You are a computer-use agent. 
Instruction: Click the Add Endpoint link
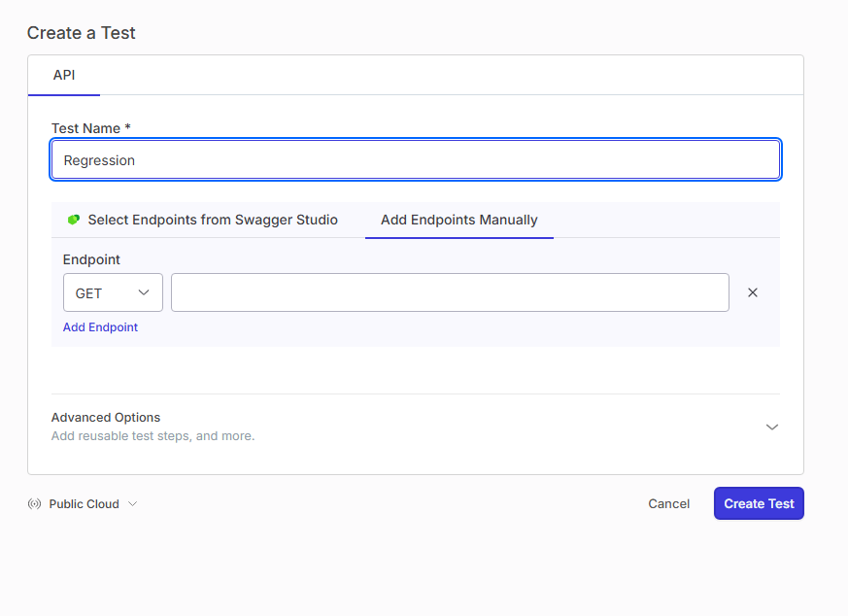(100, 327)
